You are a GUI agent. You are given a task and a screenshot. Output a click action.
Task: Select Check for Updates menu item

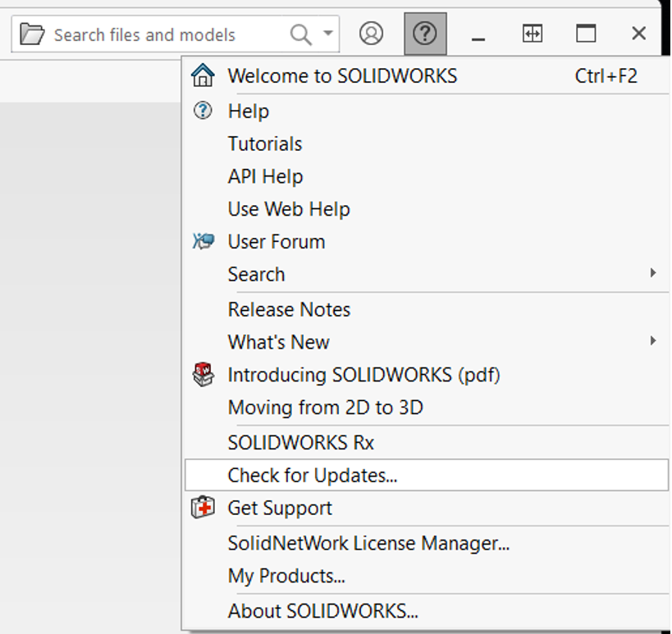click(x=313, y=475)
